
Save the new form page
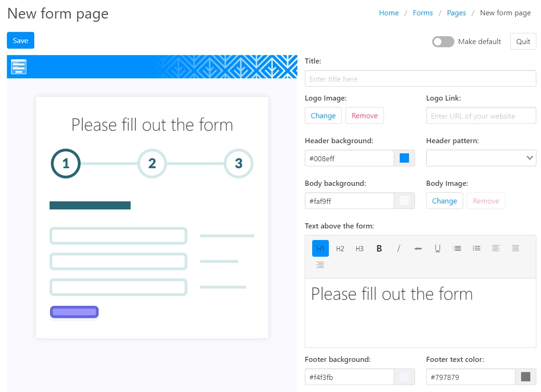click(20, 41)
